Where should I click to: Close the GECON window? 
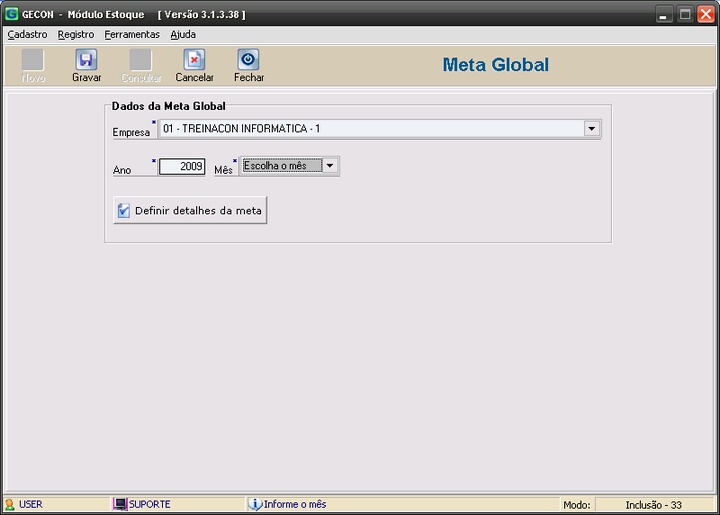(x=706, y=14)
